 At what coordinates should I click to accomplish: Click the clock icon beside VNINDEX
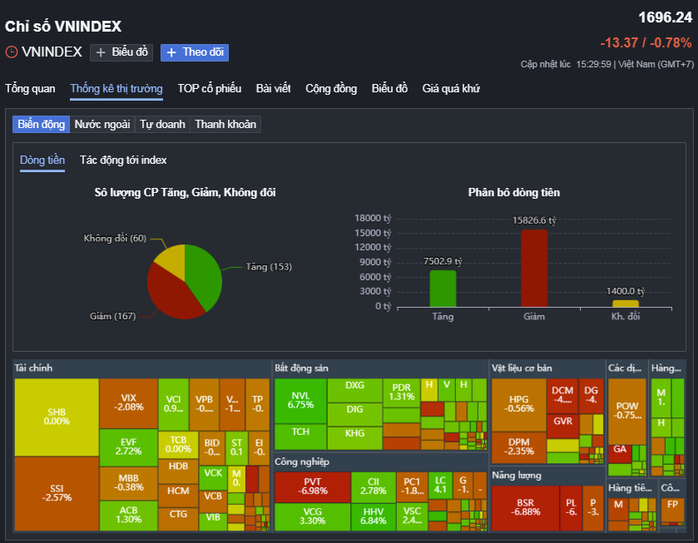12,52
